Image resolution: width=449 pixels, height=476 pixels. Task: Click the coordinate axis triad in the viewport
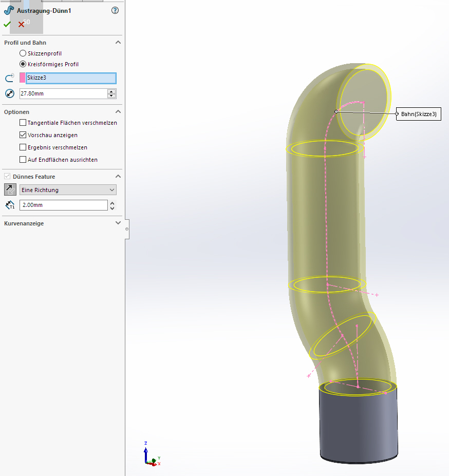(x=151, y=454)
